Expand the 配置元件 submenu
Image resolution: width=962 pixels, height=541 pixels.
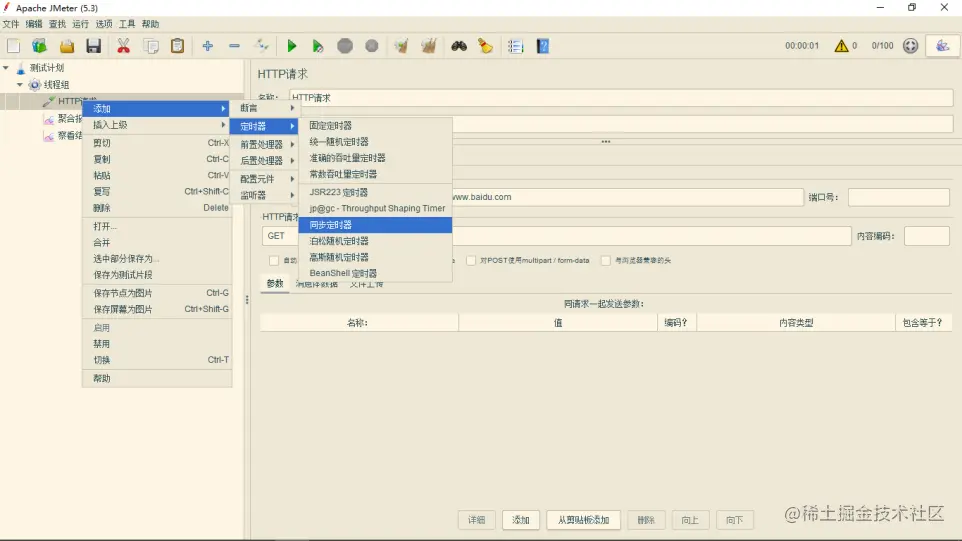tap(266, 178)
